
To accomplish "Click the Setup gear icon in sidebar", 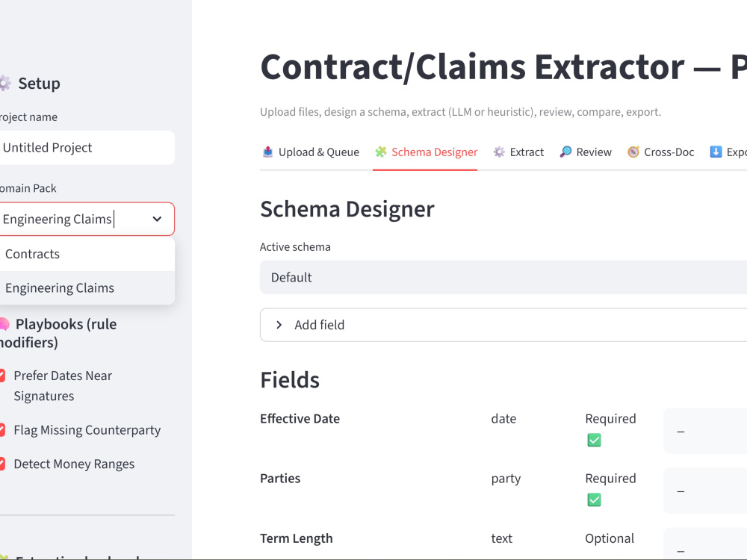I will coord(4,84).
